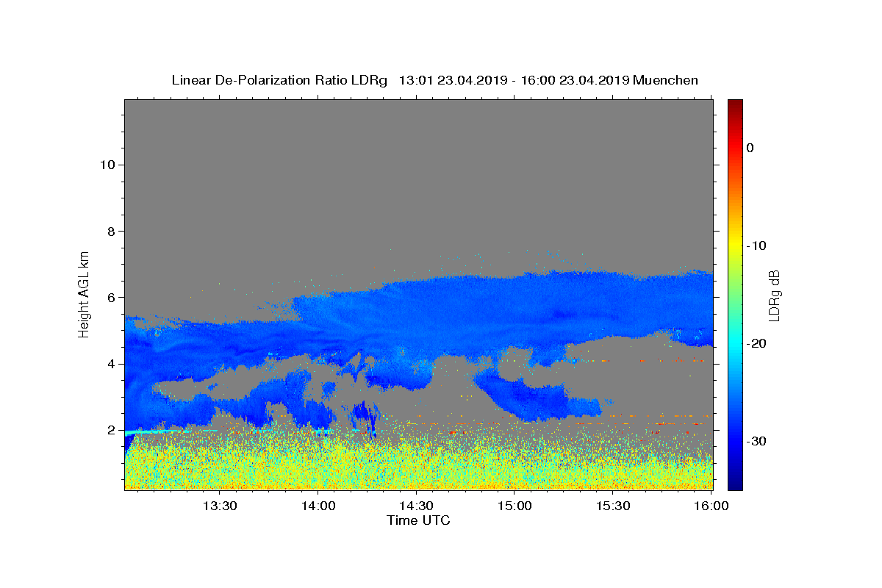This screenshot has width=882, height=588.
Task: Click the height label '2'
Action: coord(111,430)
